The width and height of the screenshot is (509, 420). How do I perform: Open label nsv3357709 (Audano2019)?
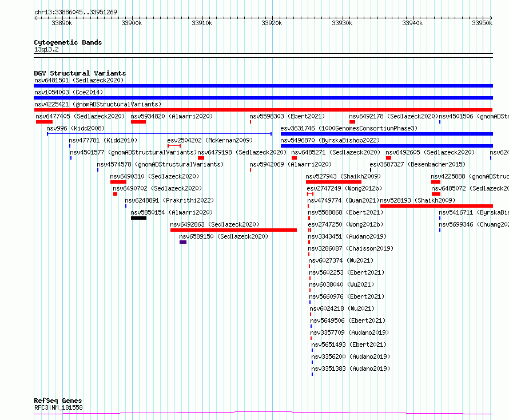349,332
